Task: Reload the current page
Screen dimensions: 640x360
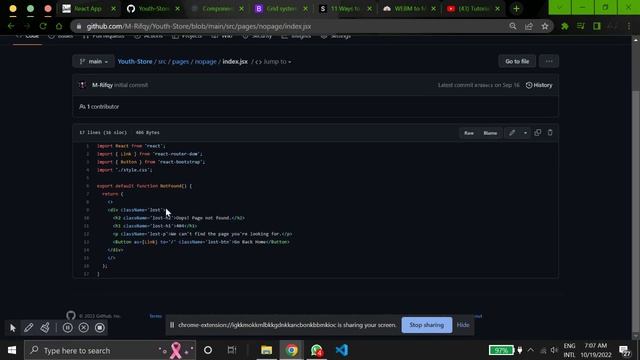Action: pyautogui.click(x=43, y=26)
